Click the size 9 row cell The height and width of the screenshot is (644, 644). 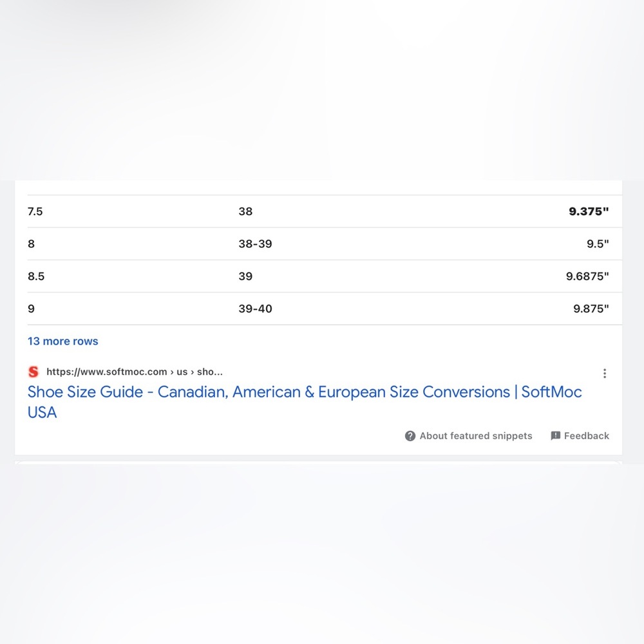32,308
